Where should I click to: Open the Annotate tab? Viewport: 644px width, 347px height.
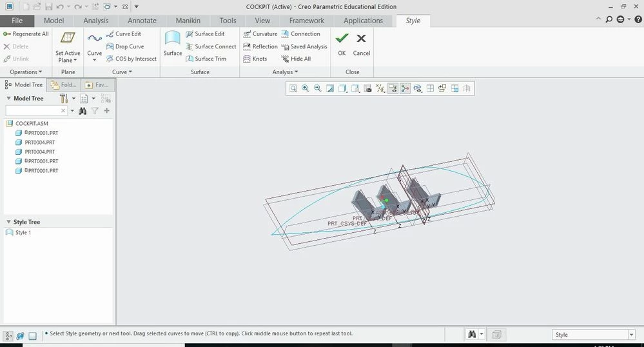pyautogui.click(x=142, y=21)
